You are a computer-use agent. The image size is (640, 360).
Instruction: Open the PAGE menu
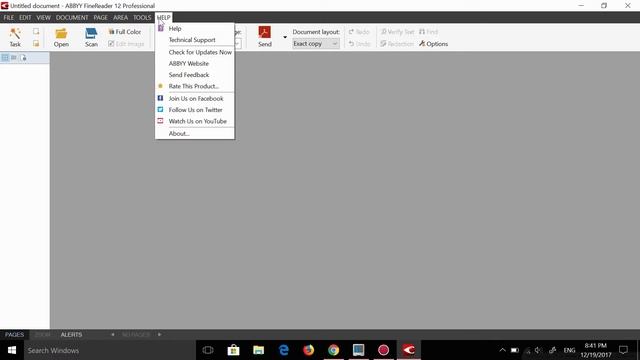[100, 18]
